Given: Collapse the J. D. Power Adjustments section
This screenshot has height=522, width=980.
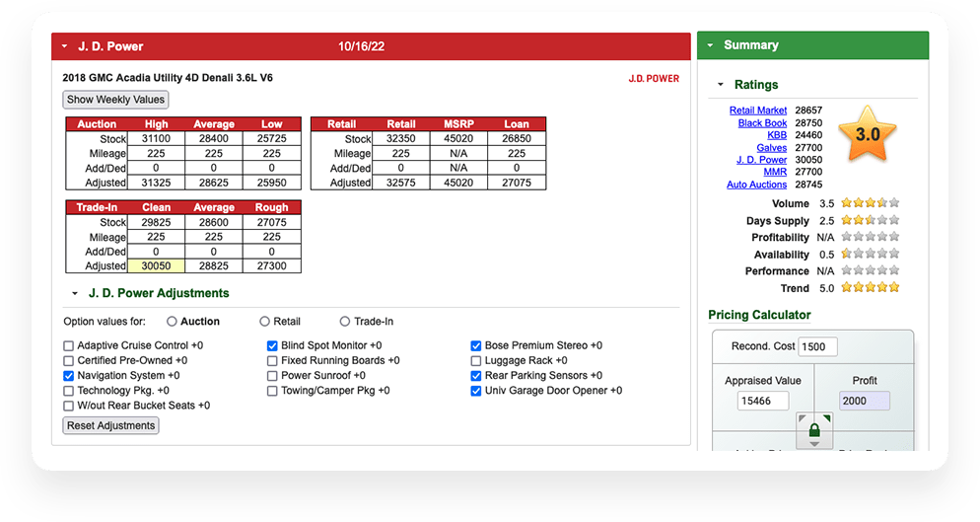Looking at the screenshot, I should 74,293.
